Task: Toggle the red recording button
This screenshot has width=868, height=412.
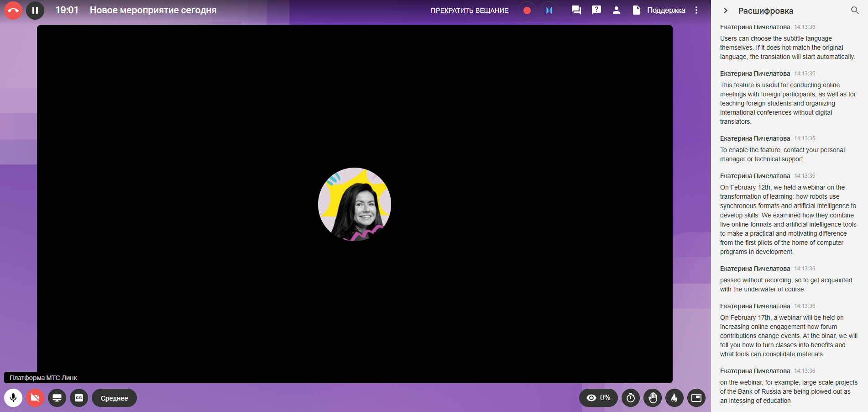Action: 527,11
